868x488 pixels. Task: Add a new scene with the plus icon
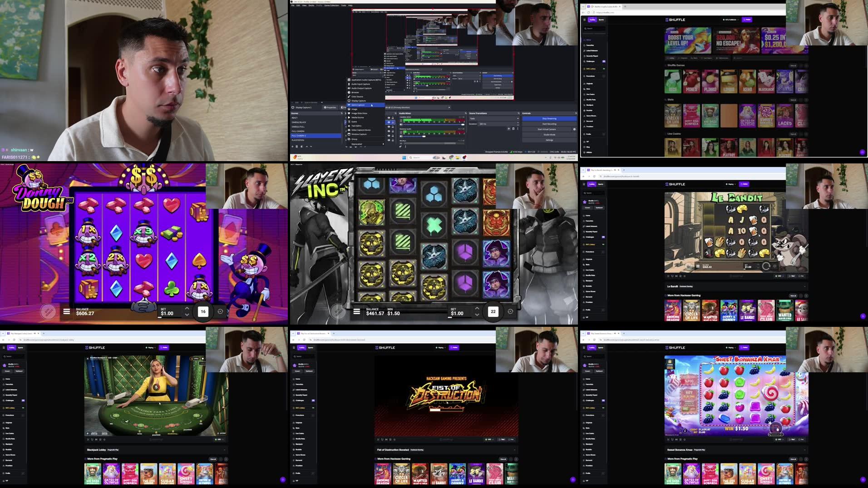292,146
